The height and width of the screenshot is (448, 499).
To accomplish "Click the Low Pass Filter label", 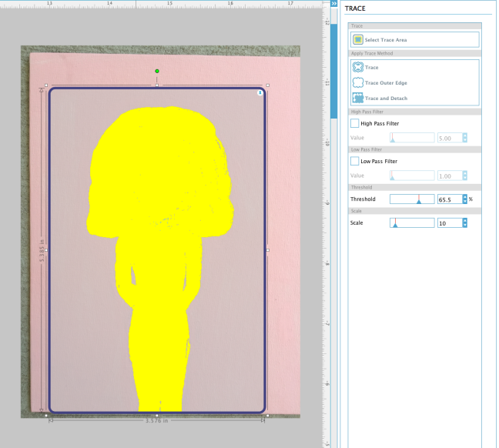I will 379,162.
